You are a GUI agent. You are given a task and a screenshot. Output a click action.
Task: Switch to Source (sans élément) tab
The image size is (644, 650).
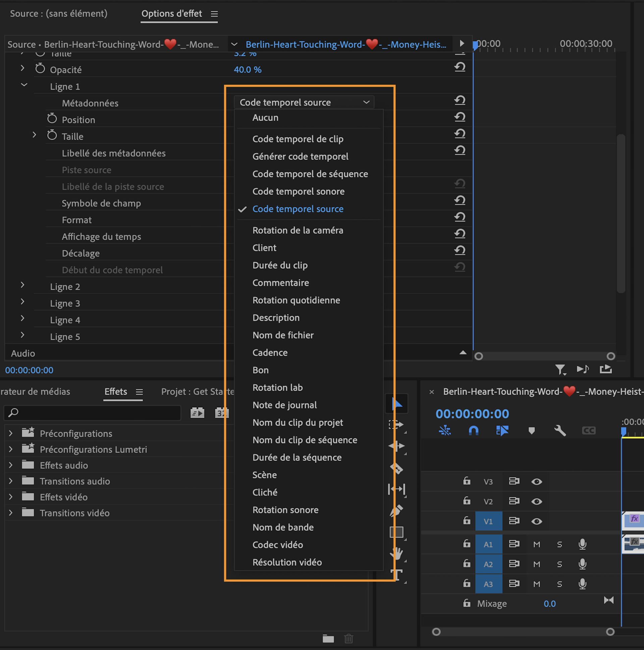tap(59, 13)
